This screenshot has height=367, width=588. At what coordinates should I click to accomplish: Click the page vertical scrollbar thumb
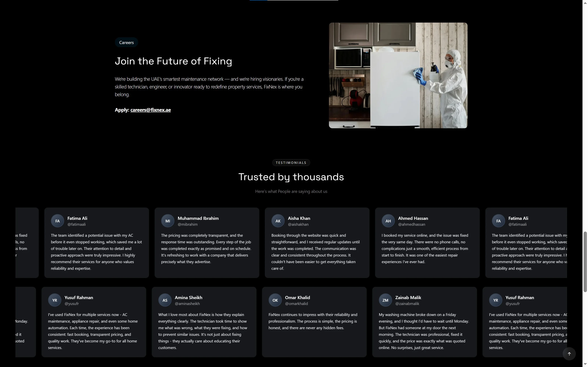pyautogui.click(x=585, y=262)
